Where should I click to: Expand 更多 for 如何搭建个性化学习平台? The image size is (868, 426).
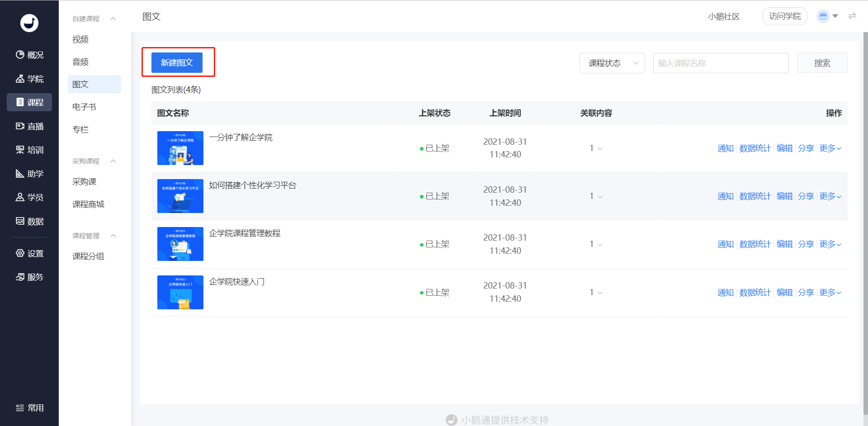click(830, 196)
